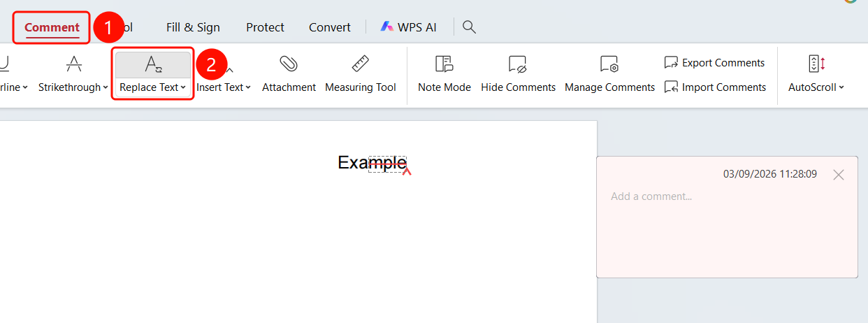Image resolution: width=868 pixels, height=323 pixels.
Task: Expand the Underline dropdown arrow
Action: [x=24, y=88]
